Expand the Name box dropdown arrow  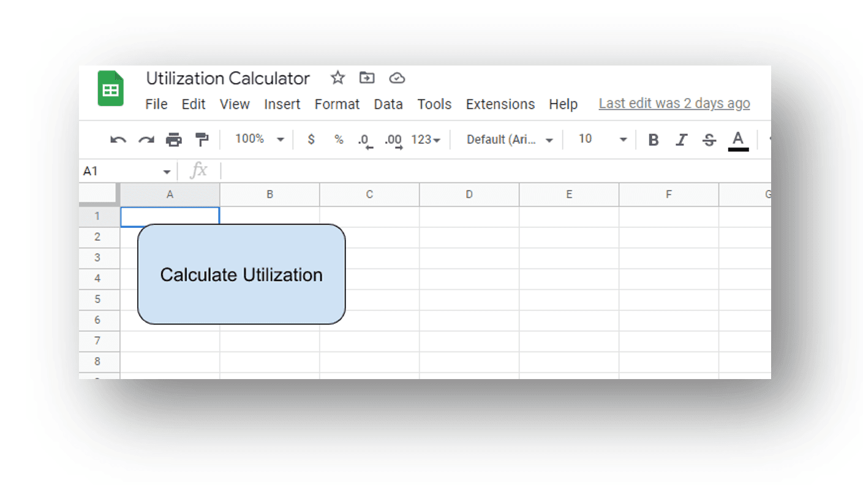click(167, 172)
